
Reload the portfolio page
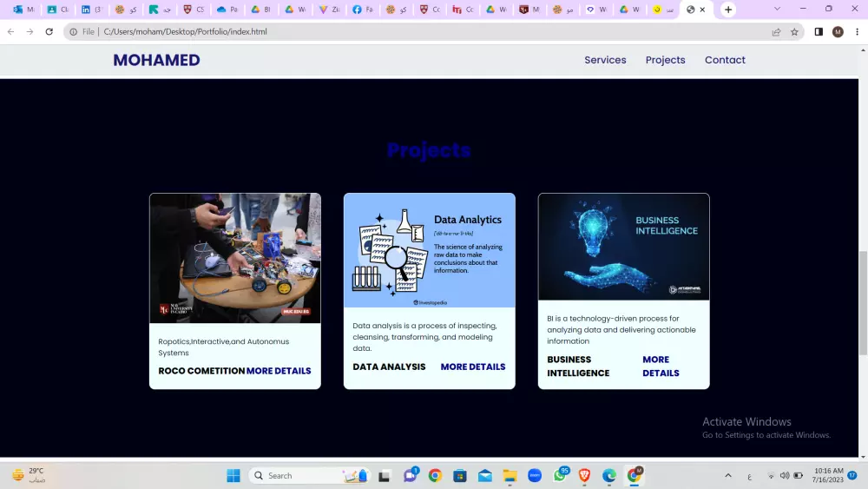point(49,31)
